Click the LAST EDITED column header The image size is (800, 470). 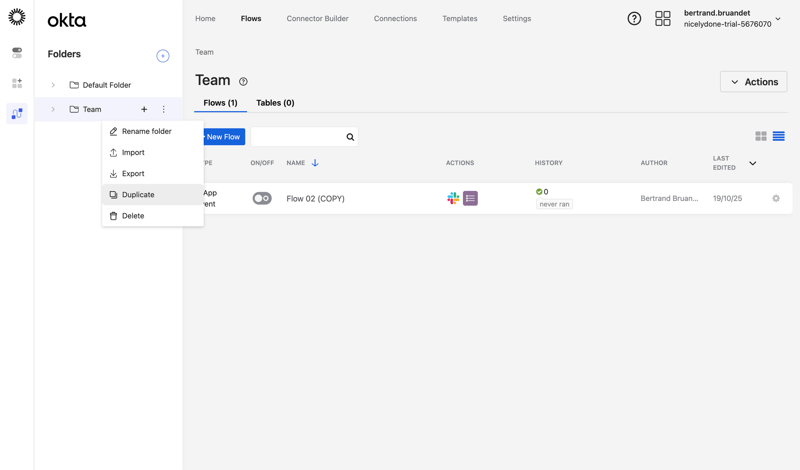[x=724, y=163]
